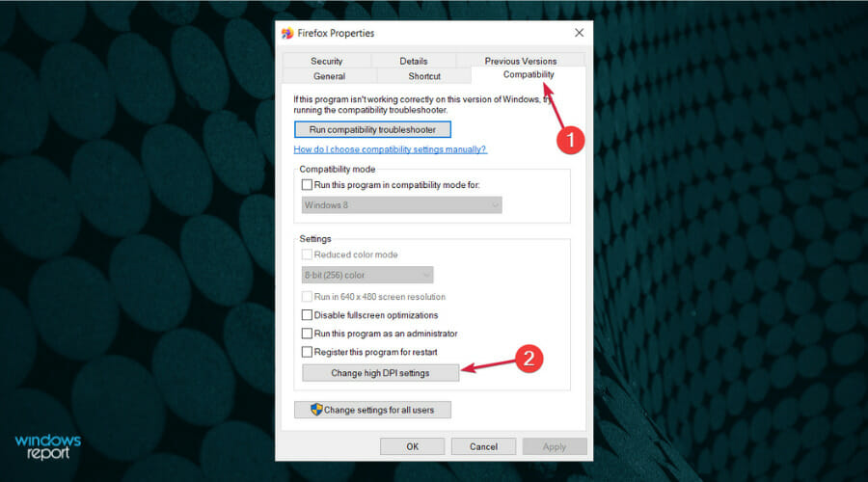Viewport: 868px width, 482px height.
Task: Select the Compatibility tab
Action: (x=529, y=74)
